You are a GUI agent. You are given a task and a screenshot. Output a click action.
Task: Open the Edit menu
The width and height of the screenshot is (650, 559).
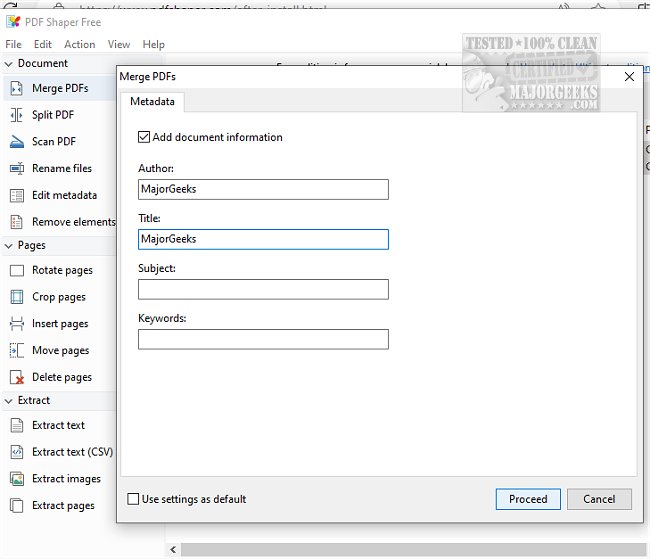pos(43,44)
